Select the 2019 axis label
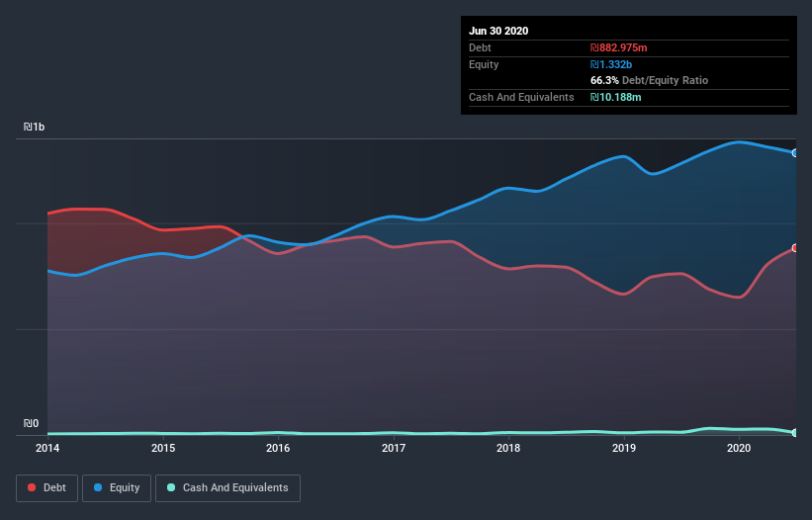Screen dimensions: 812x520 [624, 448]
